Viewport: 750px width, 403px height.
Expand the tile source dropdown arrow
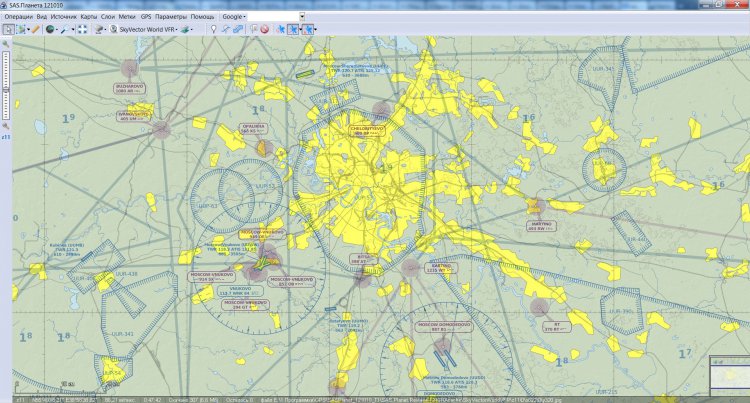point(105,30)
